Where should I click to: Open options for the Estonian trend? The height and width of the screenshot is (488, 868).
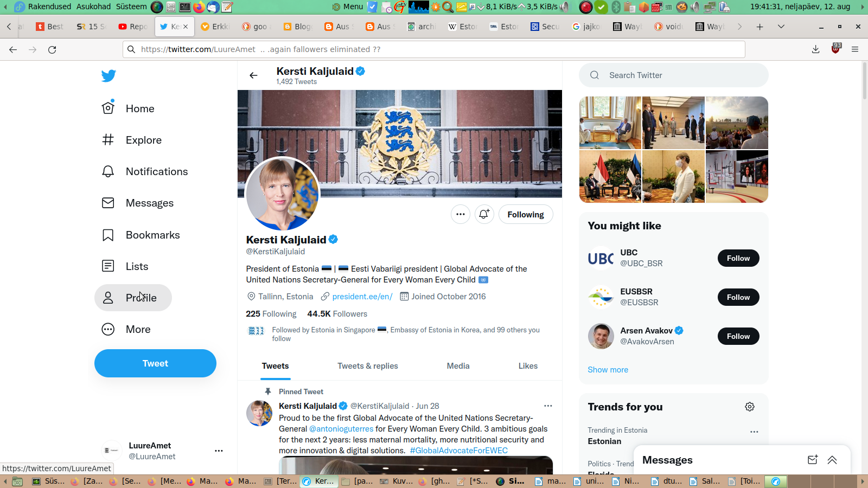754,432
